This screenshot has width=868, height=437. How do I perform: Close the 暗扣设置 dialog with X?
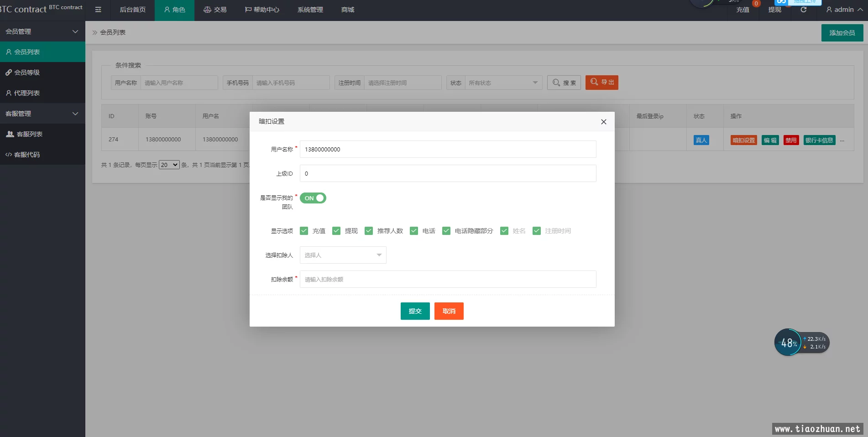[x=603, y=122]
